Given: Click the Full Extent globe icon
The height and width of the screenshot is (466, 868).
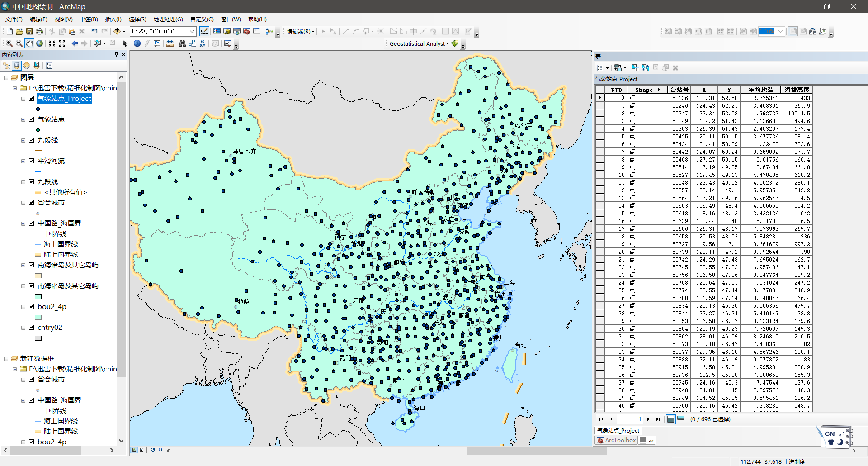Looking at the screenshot, I should coord(39,43).
